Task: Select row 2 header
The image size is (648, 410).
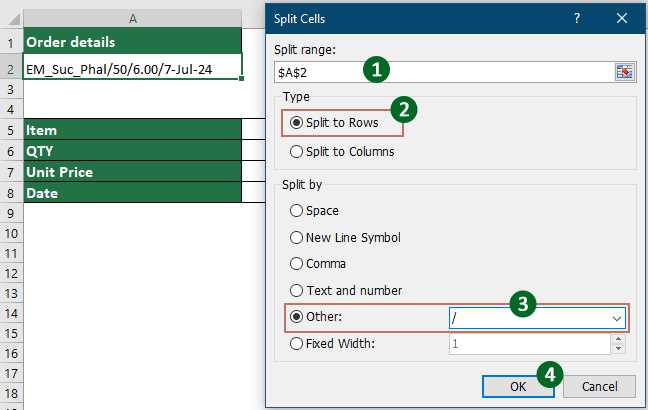Action: point(12,69)
